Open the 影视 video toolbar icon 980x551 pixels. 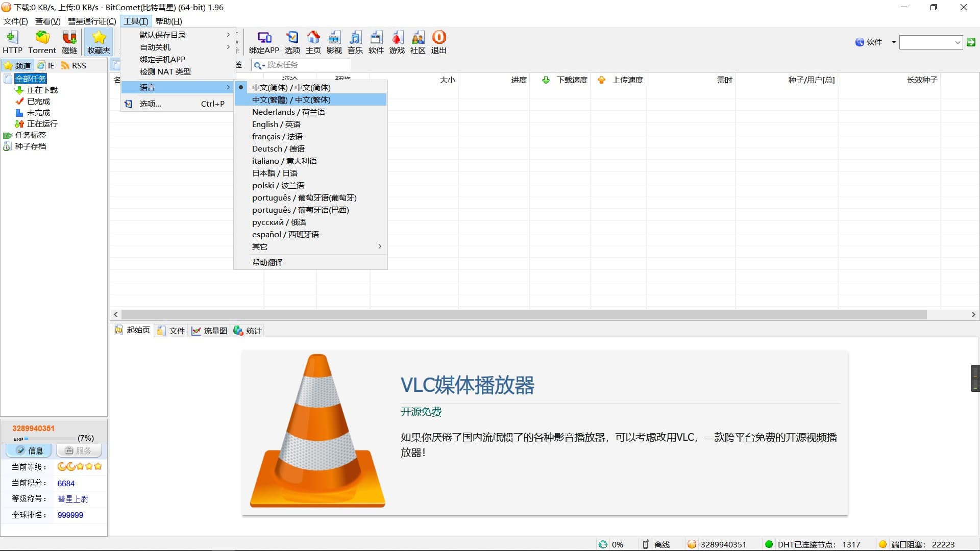coord(334,42)
